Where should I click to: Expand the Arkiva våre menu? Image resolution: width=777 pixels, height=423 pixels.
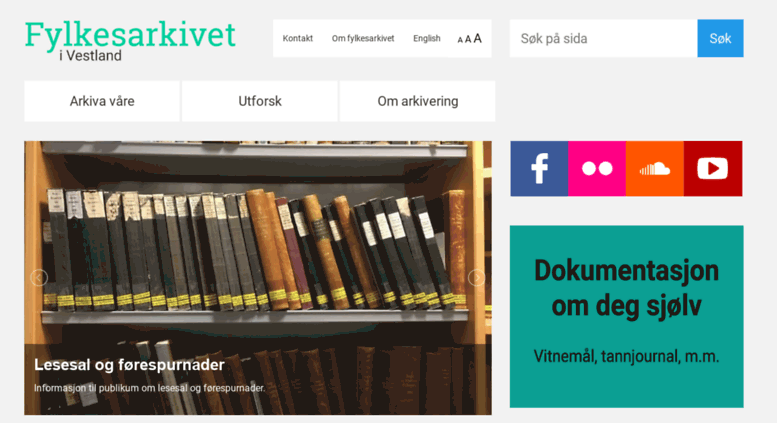pos(102,101)
